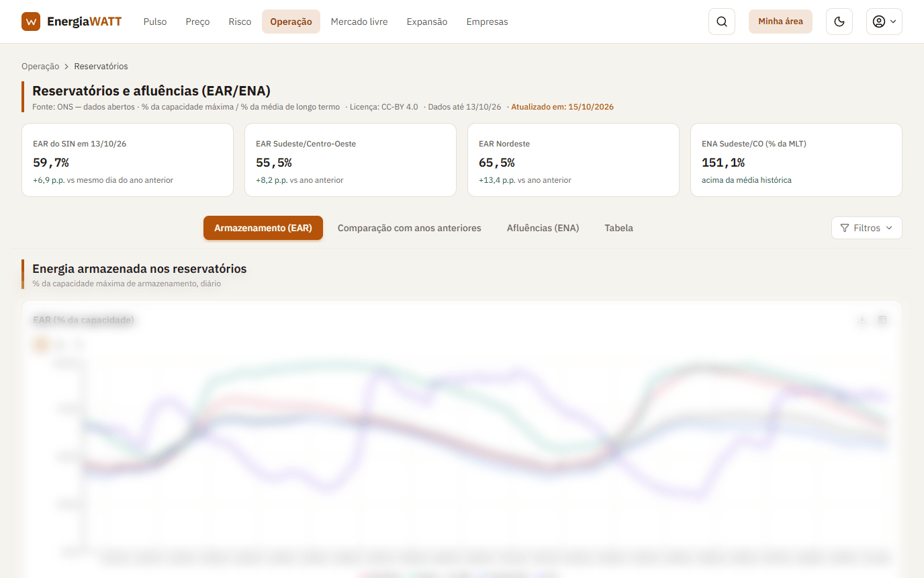Screen dimensions: 924x578
Task: Expand the Filtros dropdown
Action: tap(866, 228)
